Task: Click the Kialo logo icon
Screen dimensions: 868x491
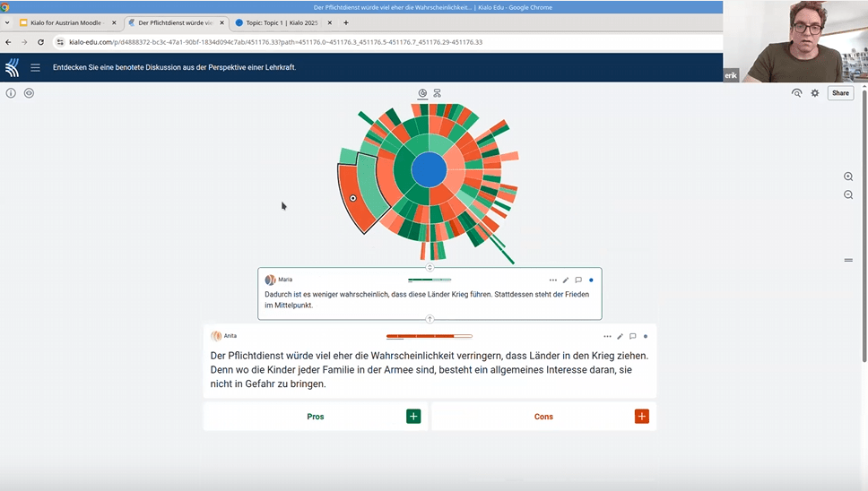Action: 12,67
